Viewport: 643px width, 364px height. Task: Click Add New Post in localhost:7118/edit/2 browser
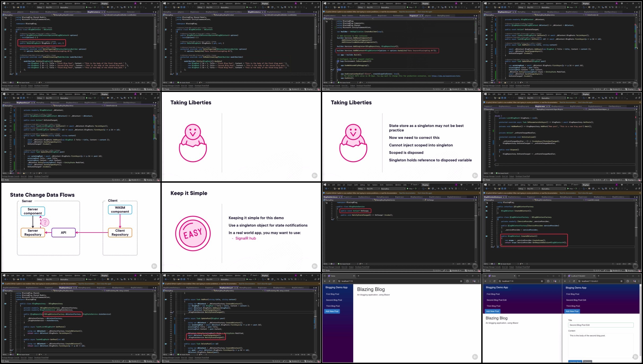pyautogui.click(x=572, y=311)
